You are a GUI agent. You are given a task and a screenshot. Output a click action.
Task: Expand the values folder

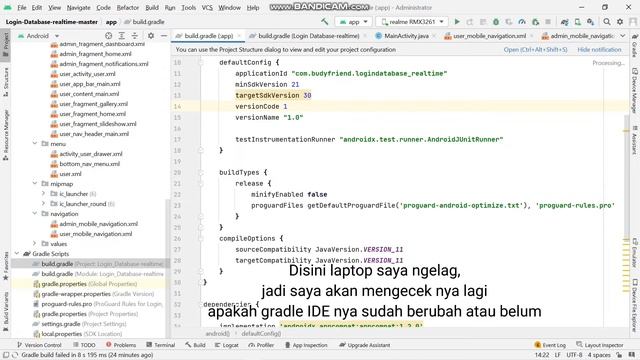pos(35,244)
